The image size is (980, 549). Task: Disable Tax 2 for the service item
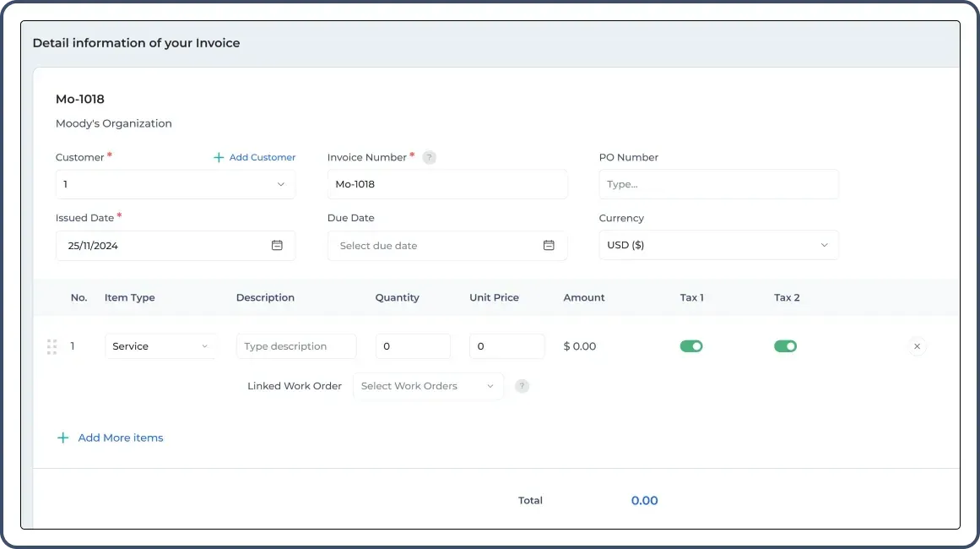(x=785, y=345)
